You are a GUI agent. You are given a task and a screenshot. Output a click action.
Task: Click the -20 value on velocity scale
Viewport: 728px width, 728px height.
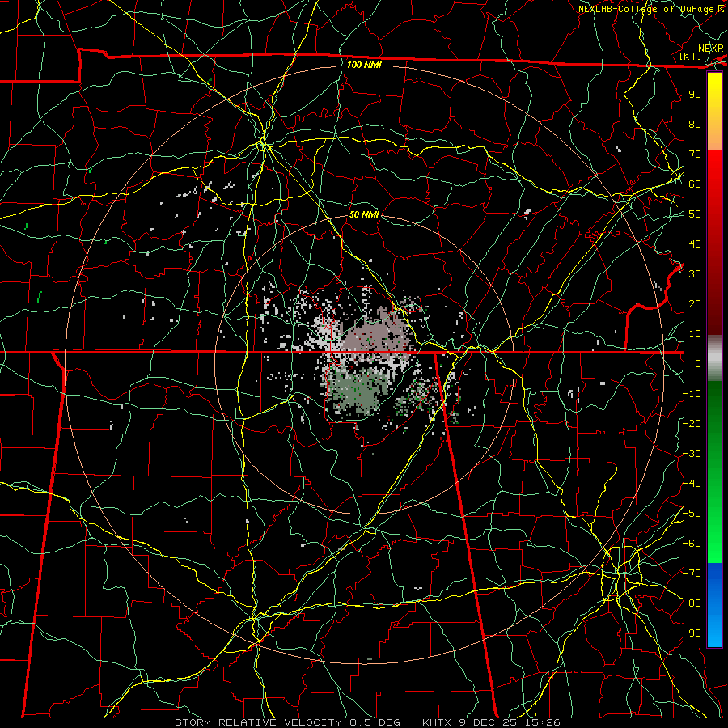[692, 423]
